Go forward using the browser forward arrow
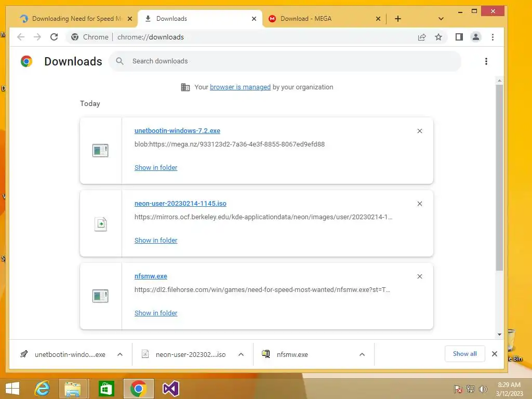532x399 pixels. pyautogui.click(x=37, y=37)
